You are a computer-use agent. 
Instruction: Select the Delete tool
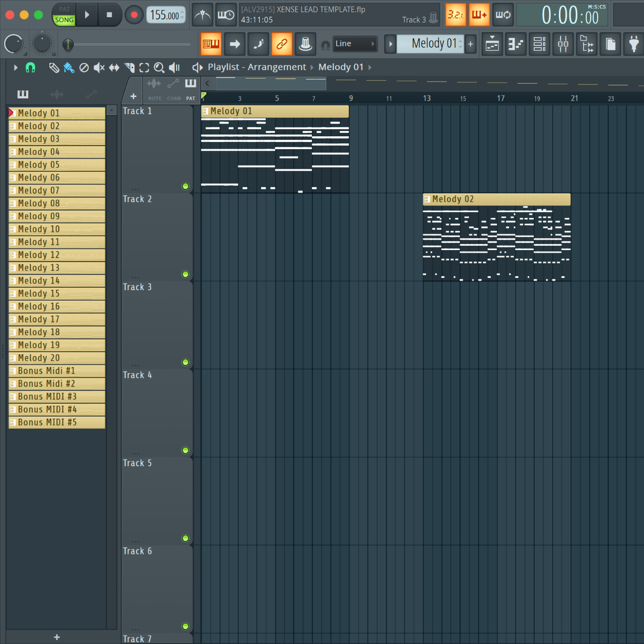[84, 67]
